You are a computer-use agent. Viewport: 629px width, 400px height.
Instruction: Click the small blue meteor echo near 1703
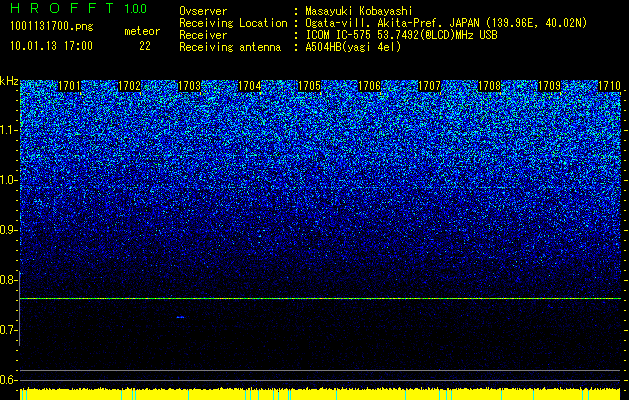tap(181, 317)
